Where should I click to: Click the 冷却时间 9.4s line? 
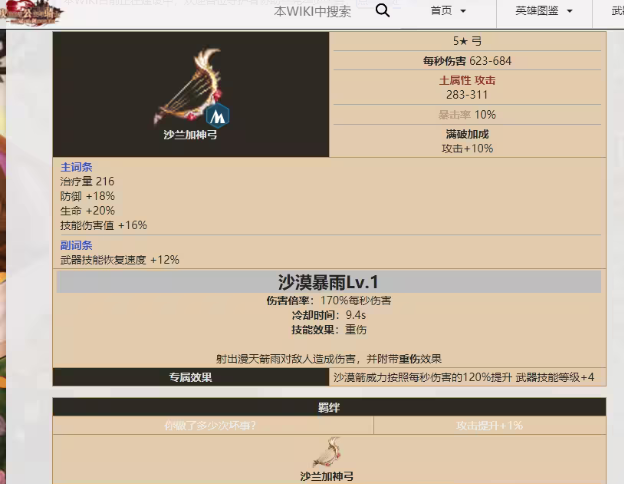pos(329,315)
